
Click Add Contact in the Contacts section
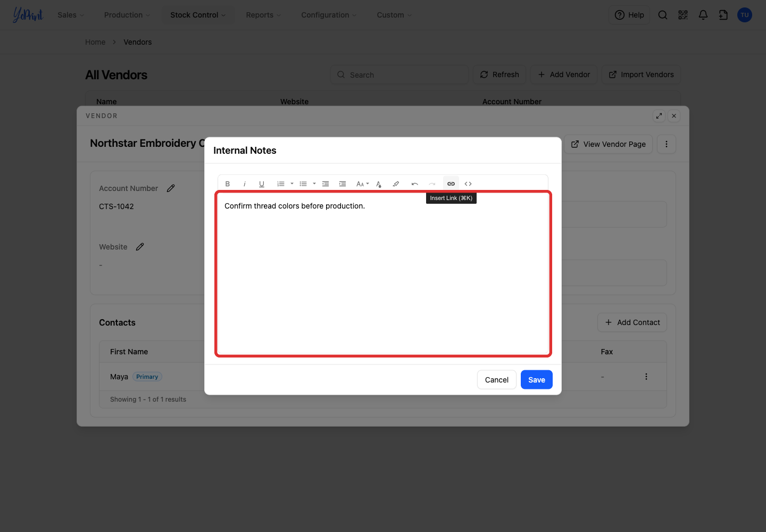(x=632, y=322)
